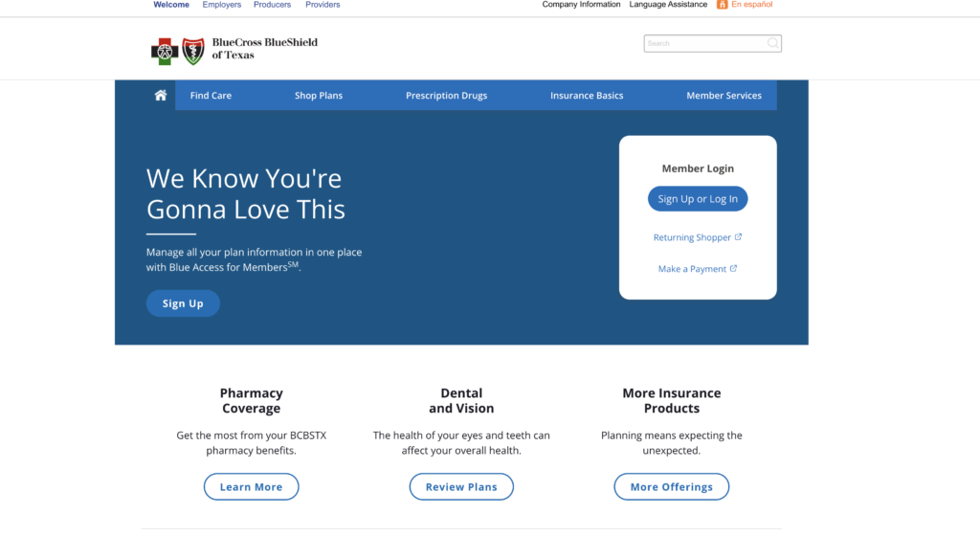
Task: Click the More Insurance Products heading
Action: click(x=671, y=400)
